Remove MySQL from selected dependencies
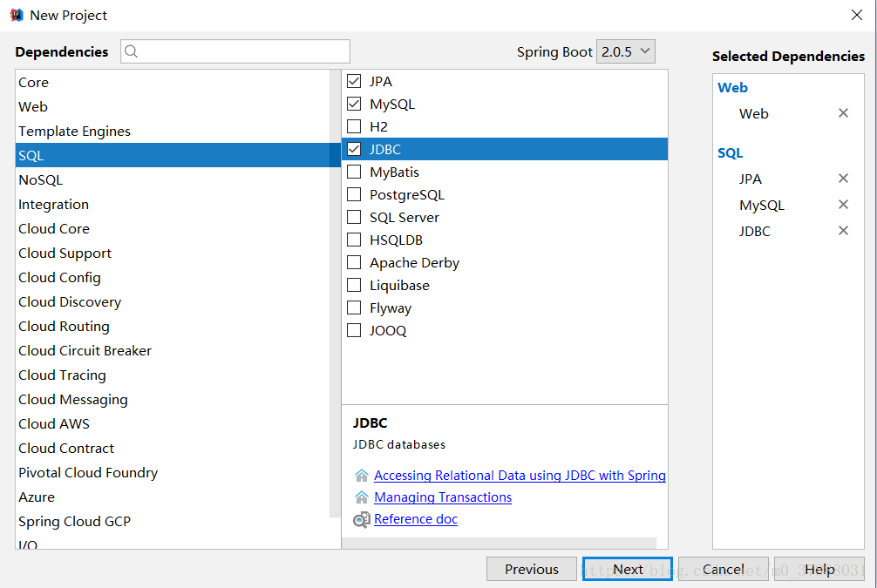The width and height of the screenshot is (877, 588). (843, 205)
